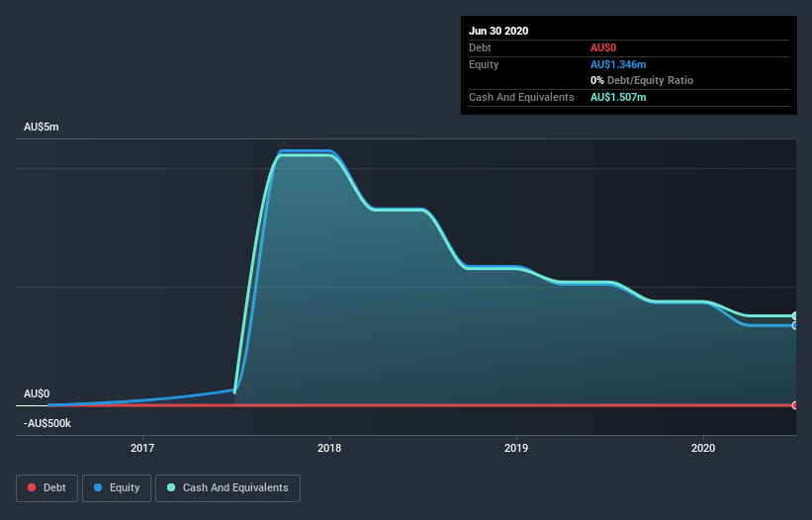
Task: Click the 2018 x-axis label
Action: pyautogui.click(x=329, y=448)
